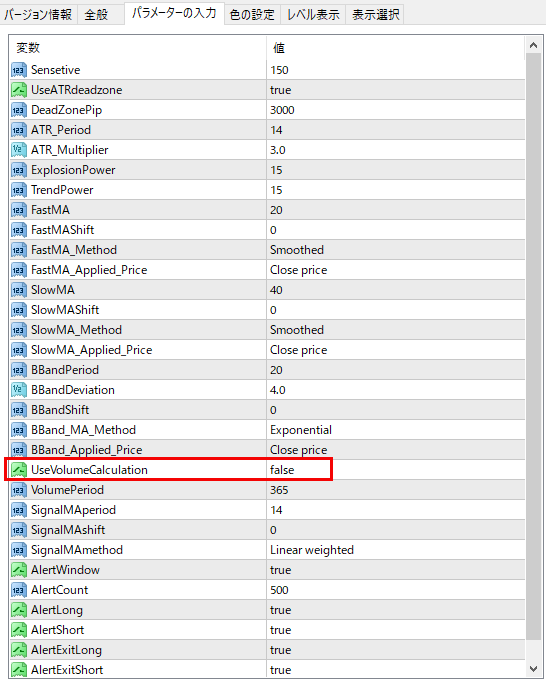Click the integer icon beside BBandPeriod
Viewport: 546px width, 685px height.
(x=19, y=370)
